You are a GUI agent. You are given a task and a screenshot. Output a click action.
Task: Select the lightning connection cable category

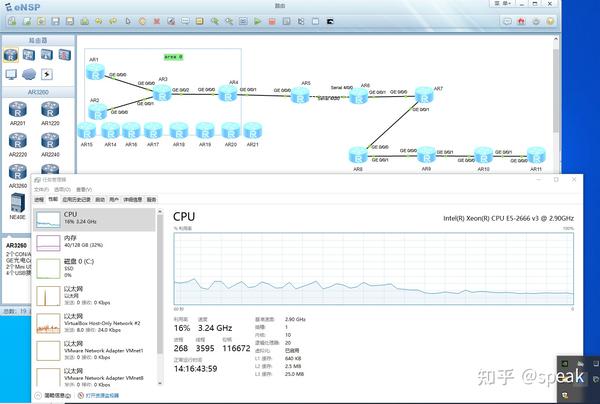click(47, 74)
